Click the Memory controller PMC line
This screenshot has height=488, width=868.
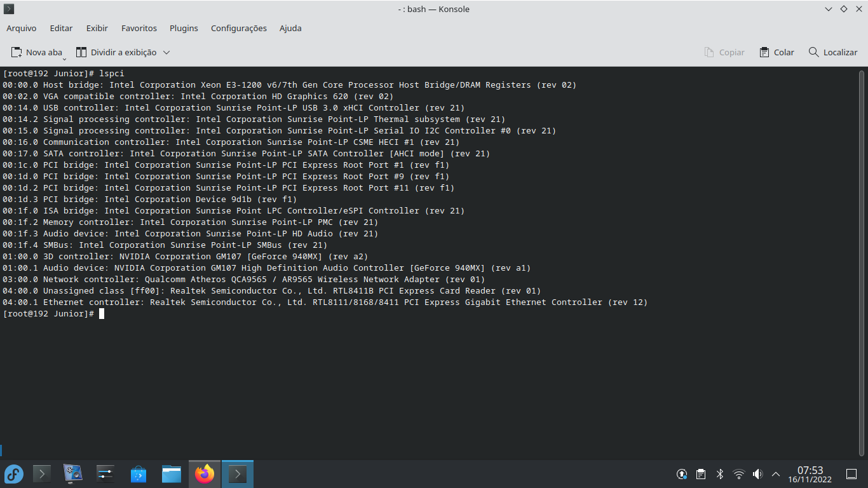click(x=191, y=222)
